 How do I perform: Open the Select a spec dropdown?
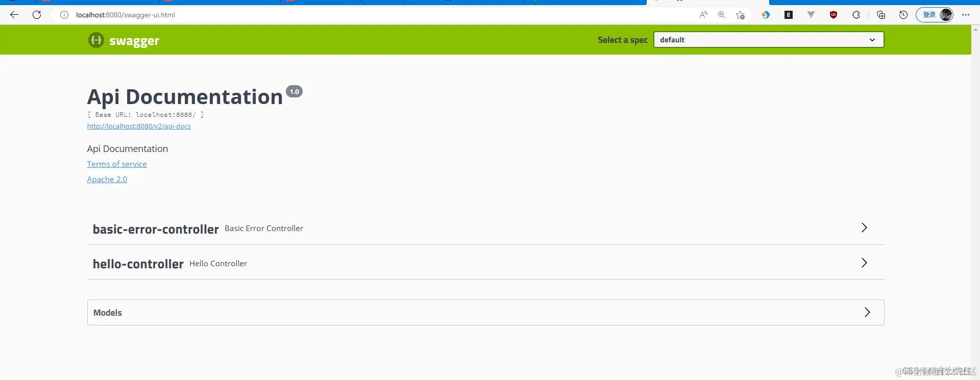point(769,40)
